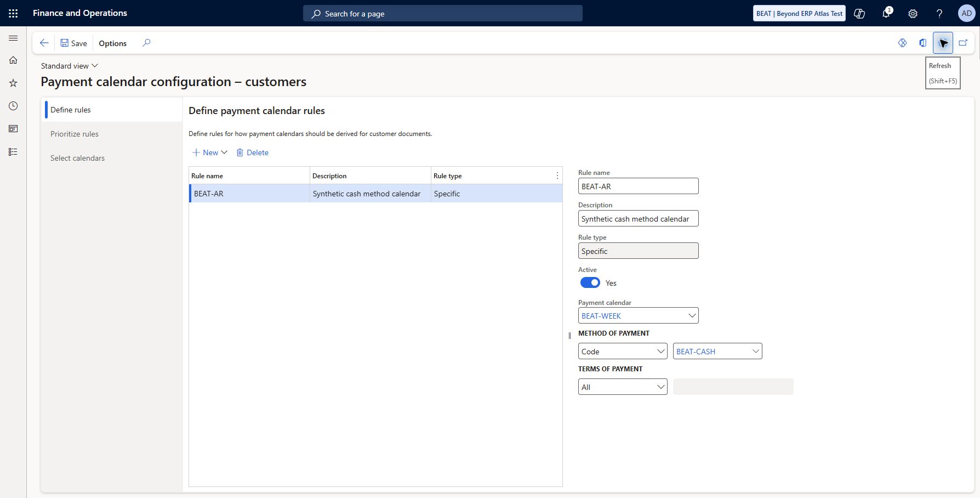Screen dimensions: 980x498
Task: Select the Define rules tab
Action: pos(113,110)
